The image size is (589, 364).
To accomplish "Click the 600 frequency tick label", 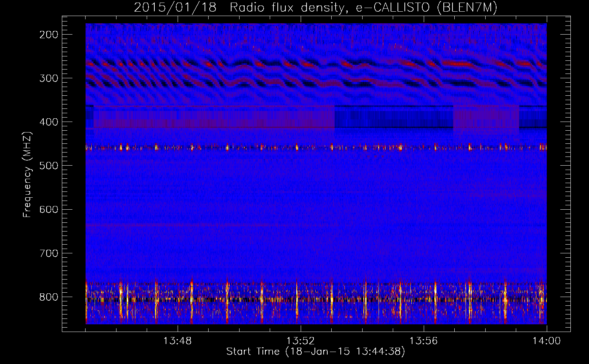I will click(49, 209).
